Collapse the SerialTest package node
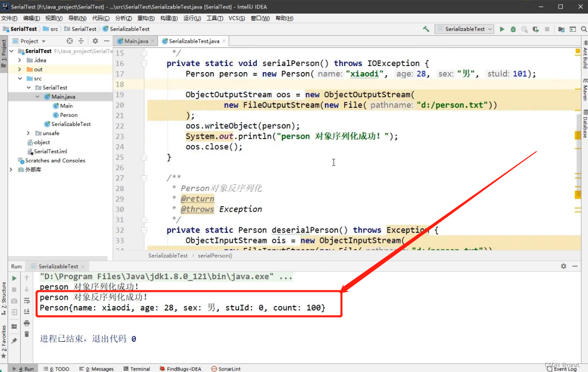 pyautogui.click(x=29, y=87)
